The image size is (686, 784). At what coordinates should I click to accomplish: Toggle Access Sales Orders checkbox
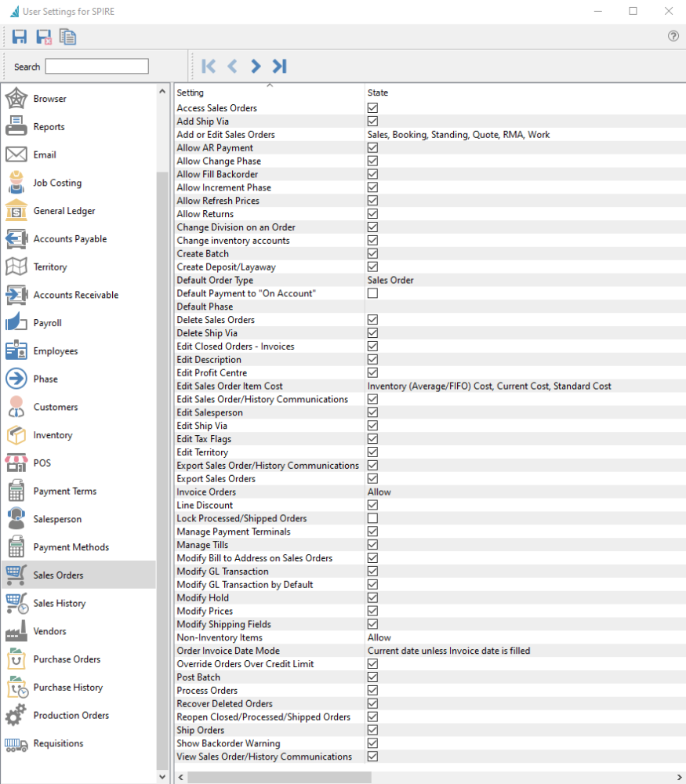(x=372, y=108)
